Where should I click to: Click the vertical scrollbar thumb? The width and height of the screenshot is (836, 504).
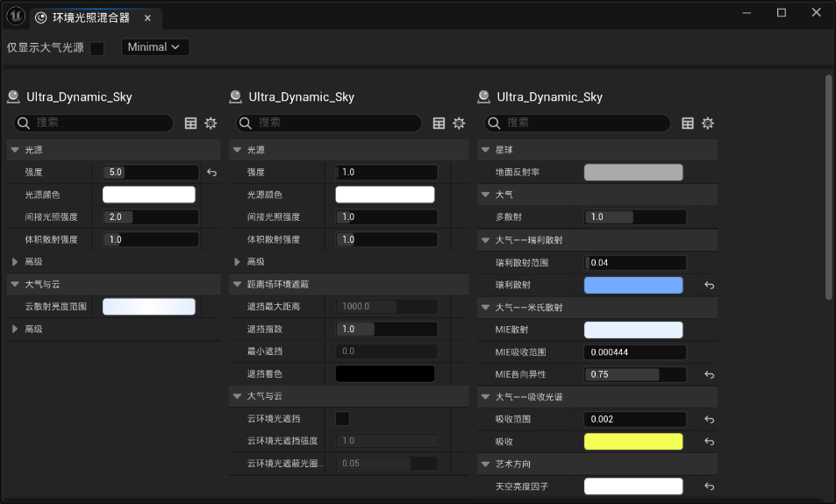click(x=828, y=187)
